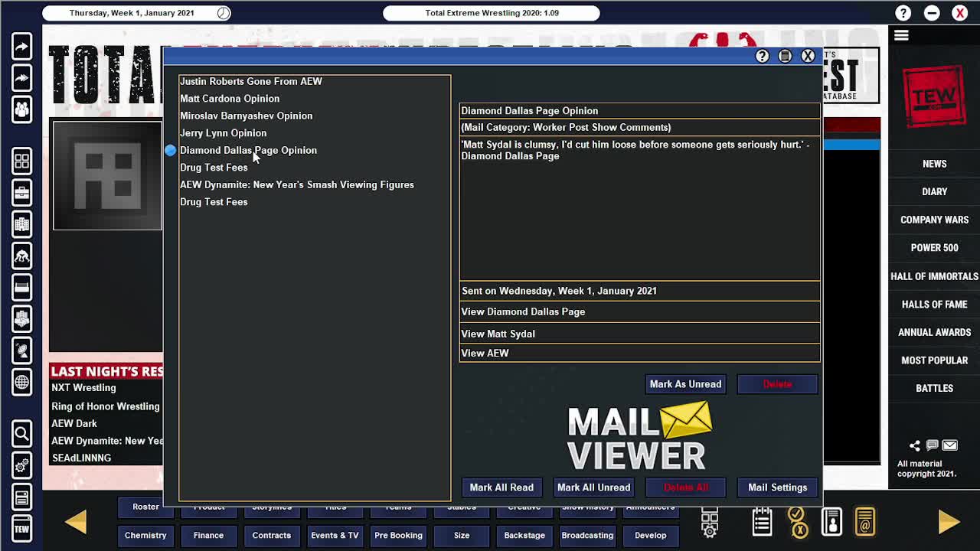Click the mail viewer help question icon
This screenshot has width=980, height=551.
(x=762, y=56)
